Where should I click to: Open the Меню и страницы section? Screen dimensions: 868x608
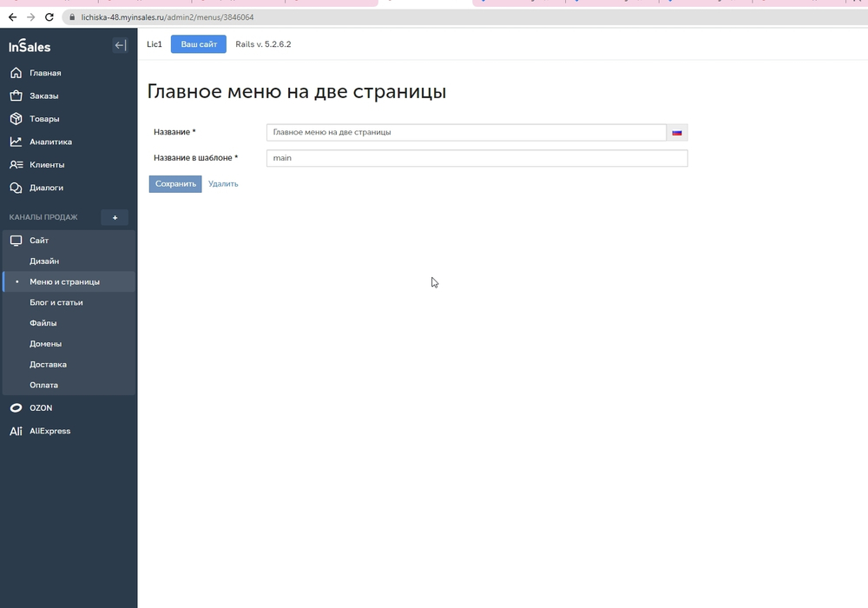[64, 281]
